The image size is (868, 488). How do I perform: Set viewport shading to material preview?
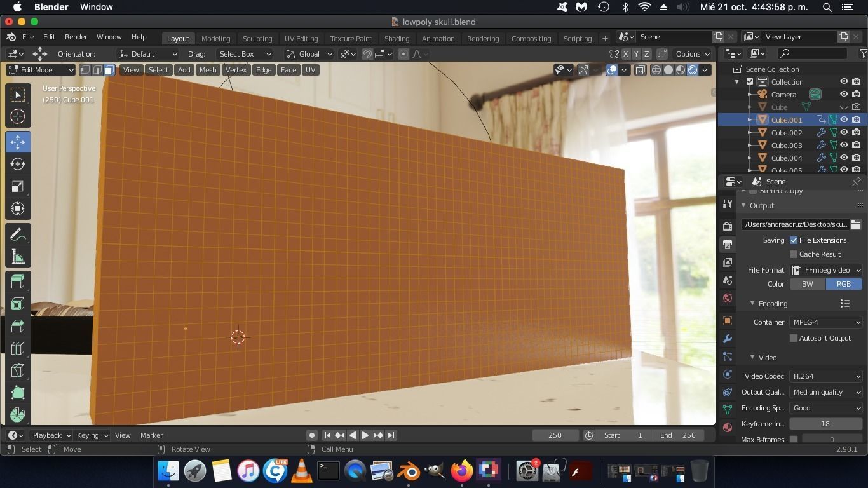point(681,70)
